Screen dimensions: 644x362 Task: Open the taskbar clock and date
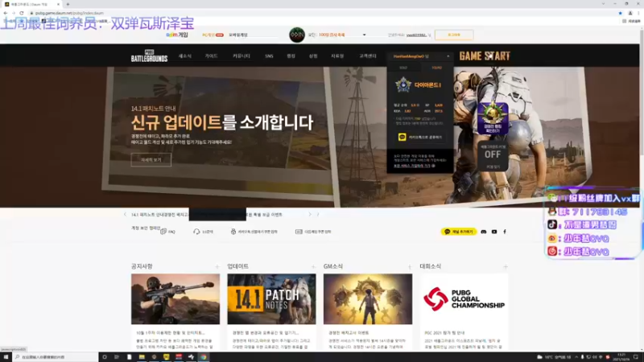(x=621, y=357)
